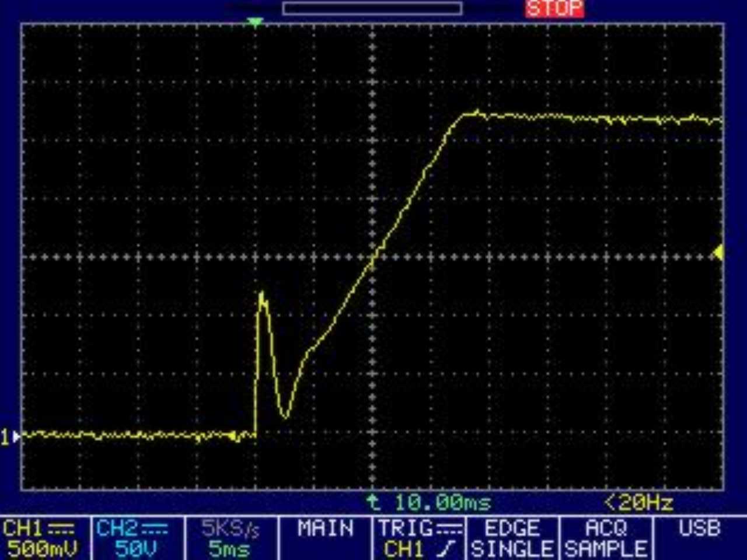Click the CH1 500mV vertical scale

click(x=42, y=549)
